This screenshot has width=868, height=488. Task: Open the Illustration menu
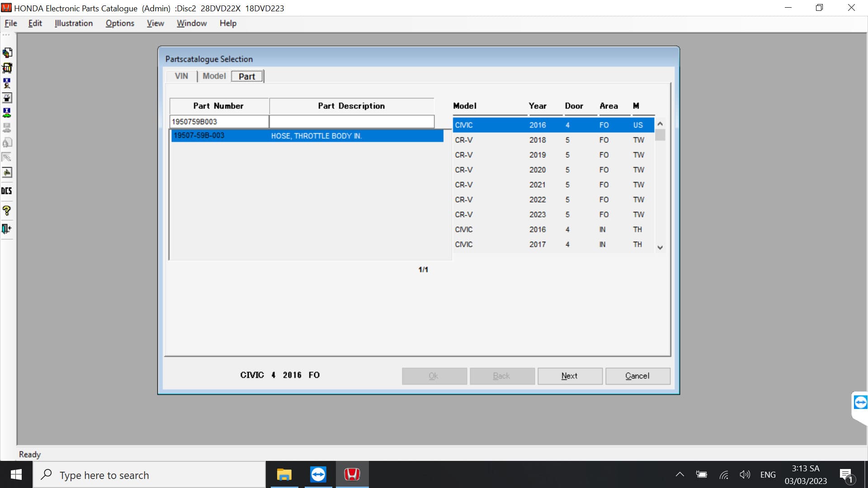click(x=74, y=23)
